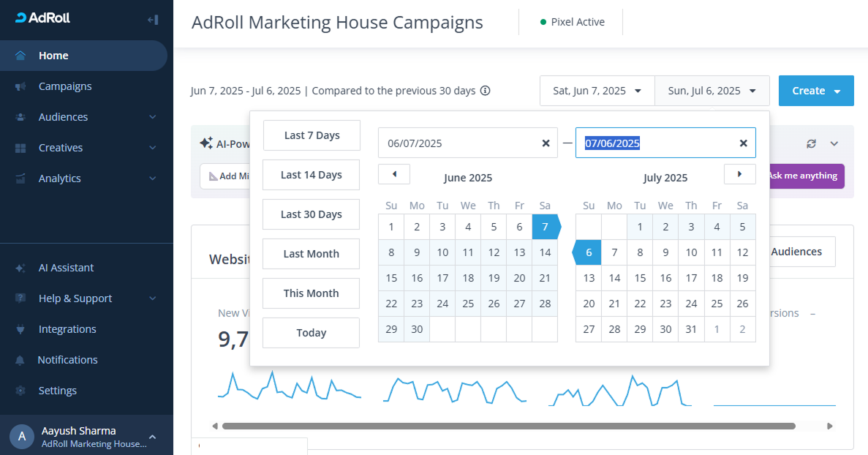Click the refresh icon in AI panel
868x455 pixels.
tap(811, 144)
